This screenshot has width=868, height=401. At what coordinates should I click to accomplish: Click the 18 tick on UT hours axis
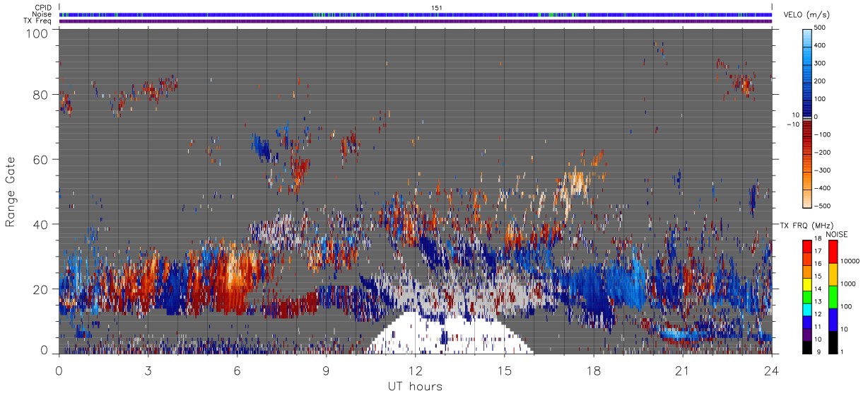coord(594,371)
